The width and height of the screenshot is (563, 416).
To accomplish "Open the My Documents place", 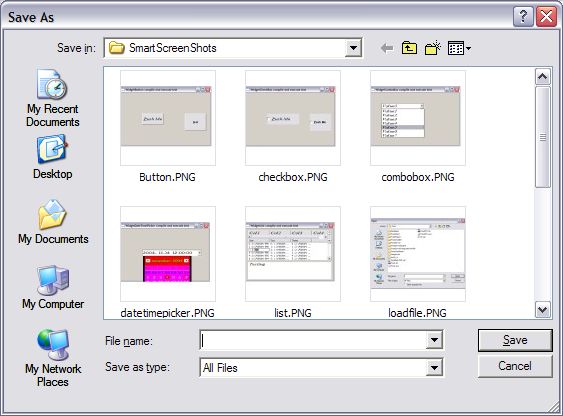I will (53, 222).
